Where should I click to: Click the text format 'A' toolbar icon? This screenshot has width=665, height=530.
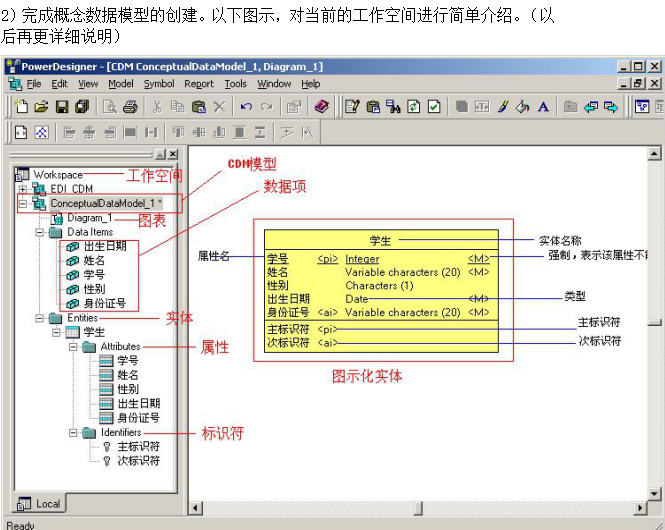tap(543, 106)
